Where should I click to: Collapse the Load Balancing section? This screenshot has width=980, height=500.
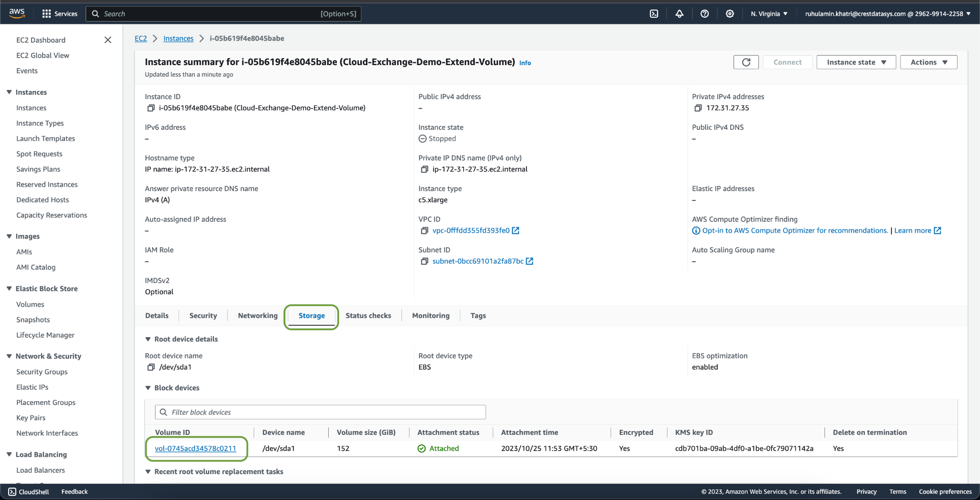click(x=9, y=455)
